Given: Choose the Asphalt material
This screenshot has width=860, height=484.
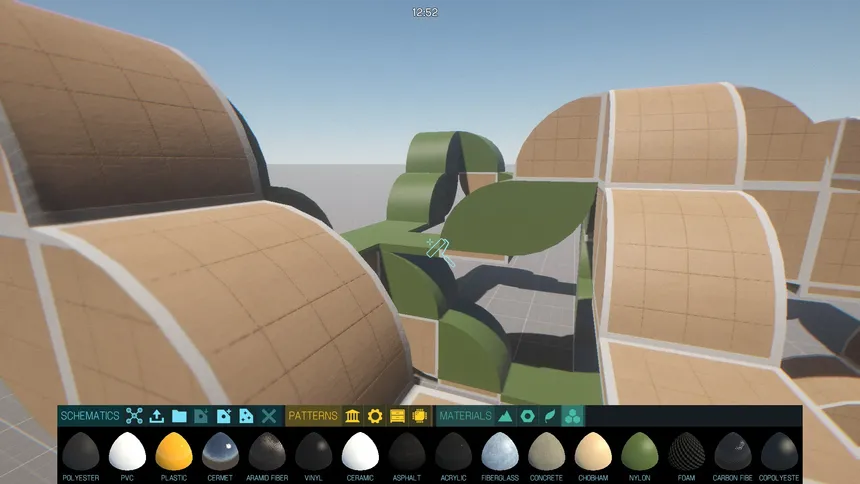Looking at the screenshot, I should [x=407, y=451].
